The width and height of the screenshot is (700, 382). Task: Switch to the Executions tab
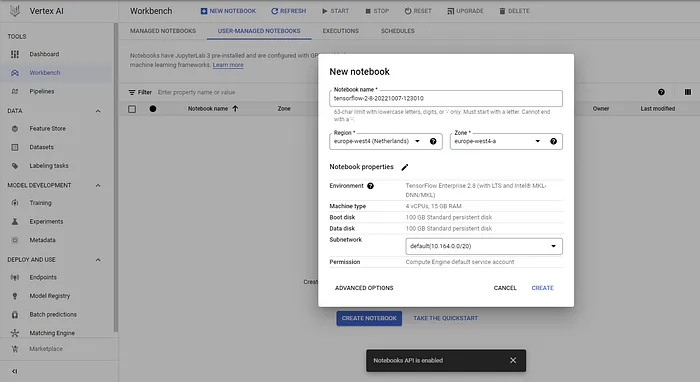click(341, 31)
